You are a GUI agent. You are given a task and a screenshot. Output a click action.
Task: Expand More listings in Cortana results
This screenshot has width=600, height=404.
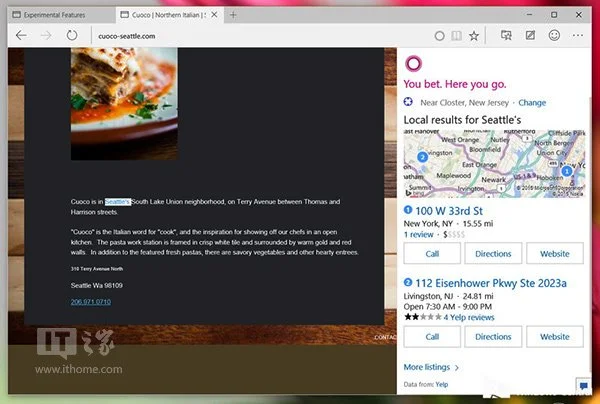[x=430, y=367]
